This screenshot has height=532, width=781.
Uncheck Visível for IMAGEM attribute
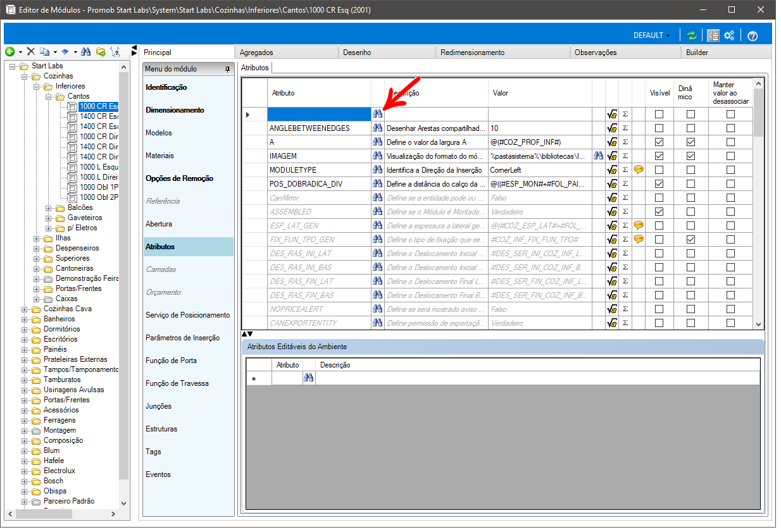tap(659, 156)
